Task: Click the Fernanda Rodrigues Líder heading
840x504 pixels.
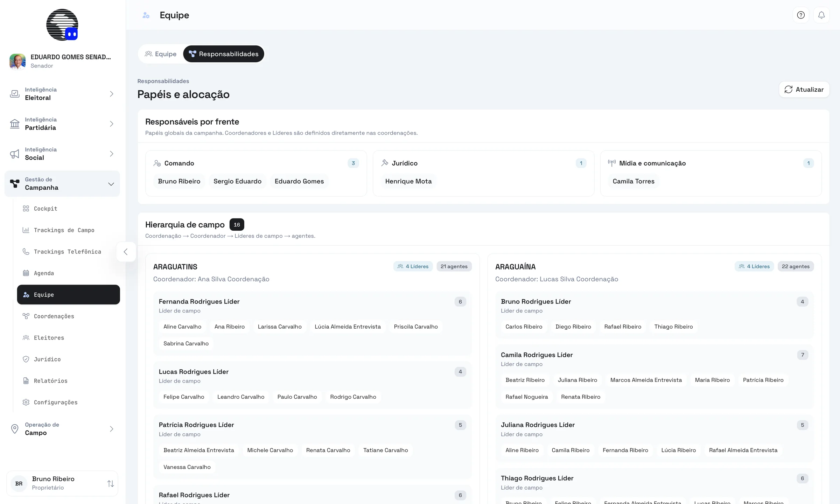Action: coord(199,301)
